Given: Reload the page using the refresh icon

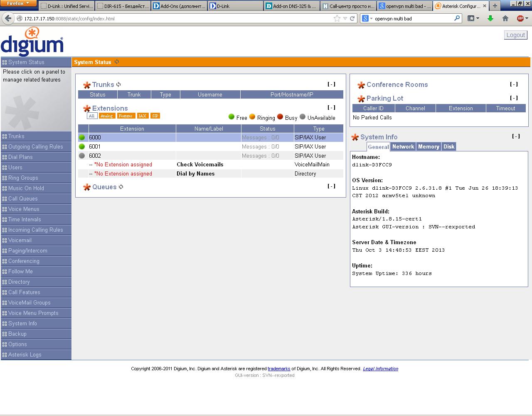Looking at the screenshot, I should pos(352,18).
